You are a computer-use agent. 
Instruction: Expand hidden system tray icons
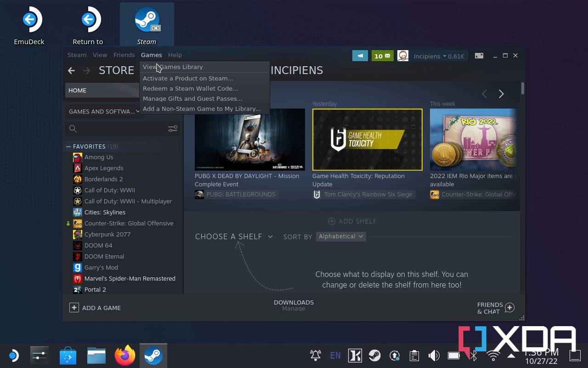[x=511, y=356]
